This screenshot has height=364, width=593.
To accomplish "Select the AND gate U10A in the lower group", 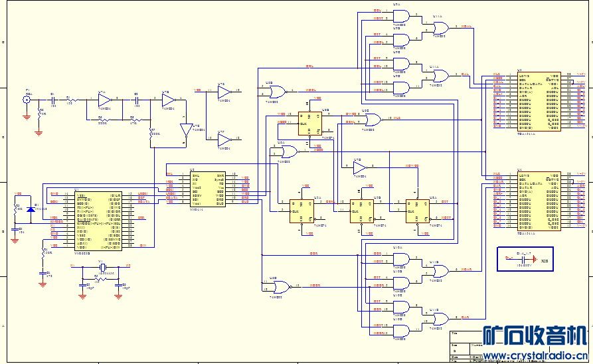I will pyautogui.click(x=401, y=259).
